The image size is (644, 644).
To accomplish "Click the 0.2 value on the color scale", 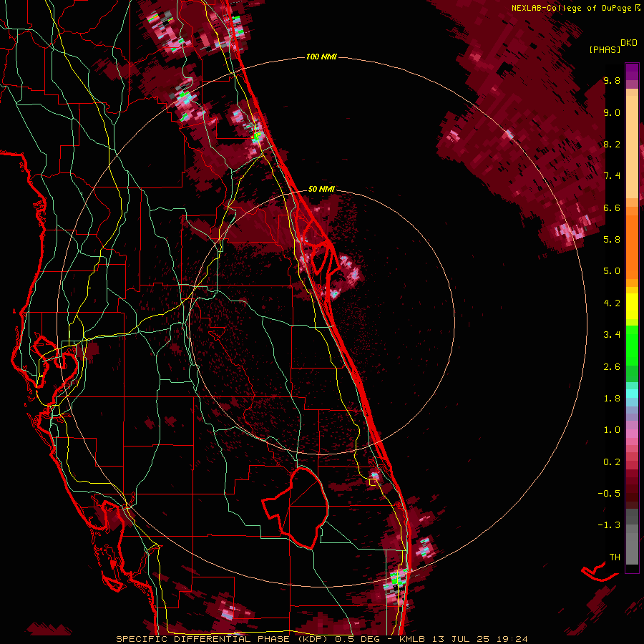I will tap(612, 462).
